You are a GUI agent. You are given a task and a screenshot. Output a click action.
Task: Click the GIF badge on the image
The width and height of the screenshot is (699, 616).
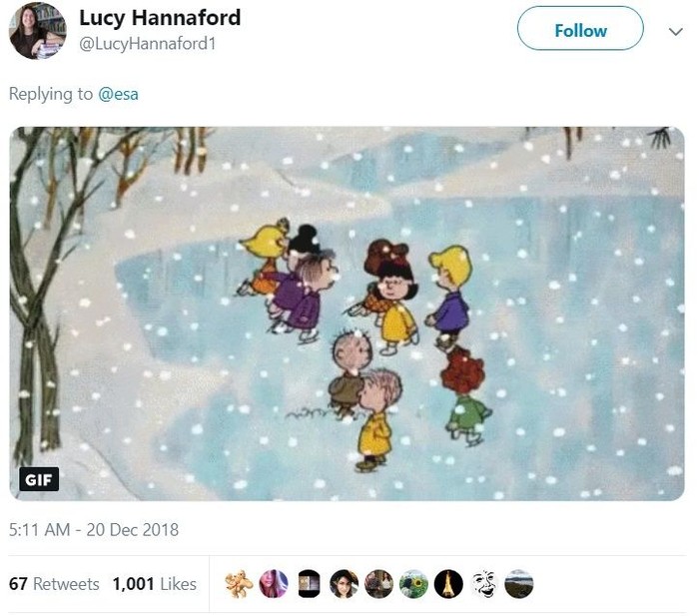(x=39, y=479)
